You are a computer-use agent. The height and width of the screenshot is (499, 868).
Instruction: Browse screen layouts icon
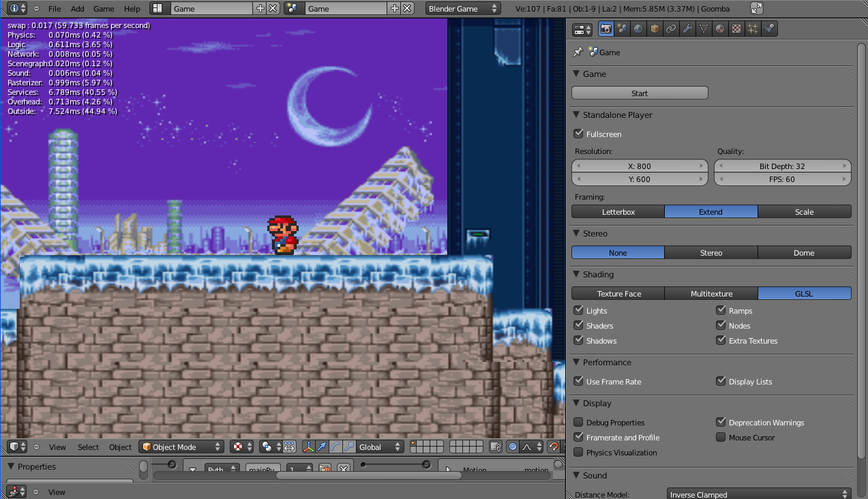tap(158, 8)
